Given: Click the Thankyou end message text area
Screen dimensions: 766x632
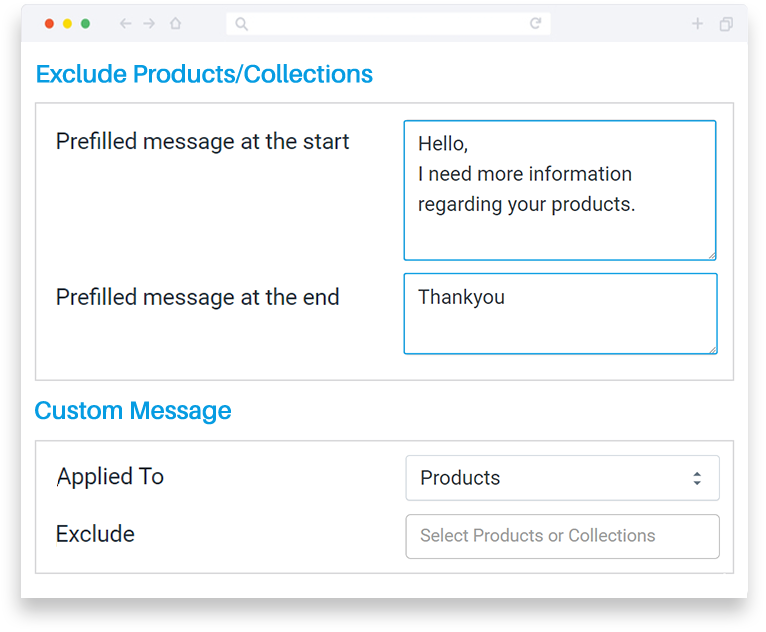Looking at the screenshot, I should click(560, 314).
